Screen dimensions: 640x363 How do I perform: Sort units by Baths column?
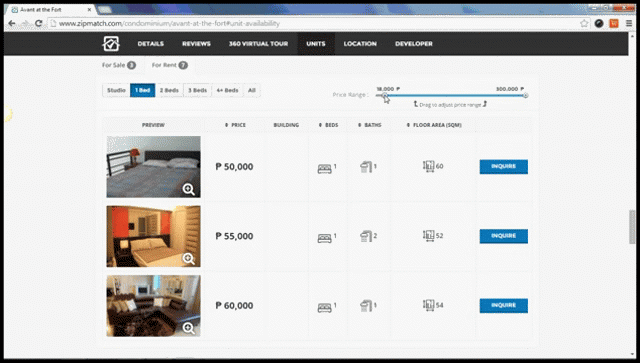(370, 125)
